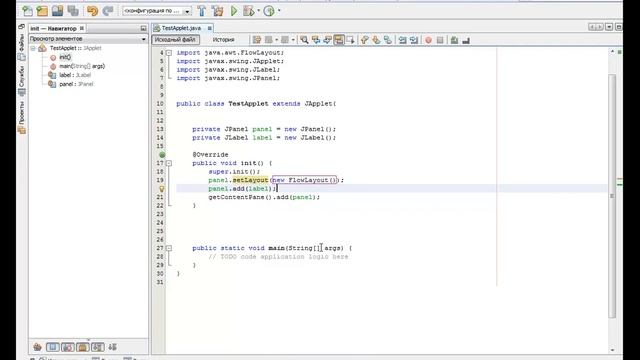Profile the project with the clock icon

[269, 11]
